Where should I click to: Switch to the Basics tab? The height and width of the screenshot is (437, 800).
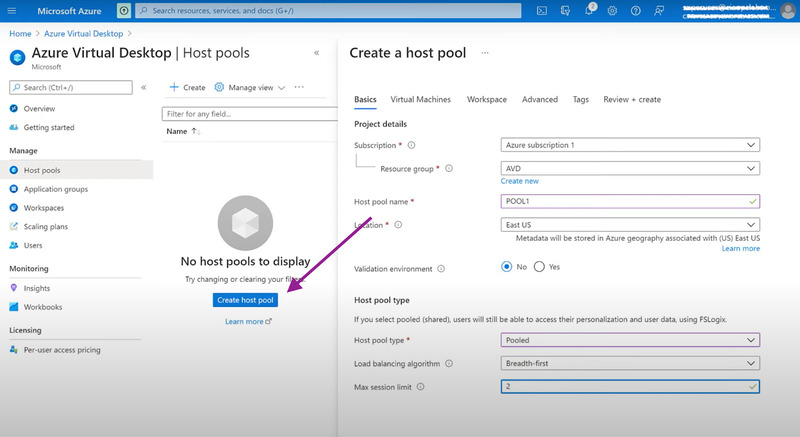click(x=365, y=99)
